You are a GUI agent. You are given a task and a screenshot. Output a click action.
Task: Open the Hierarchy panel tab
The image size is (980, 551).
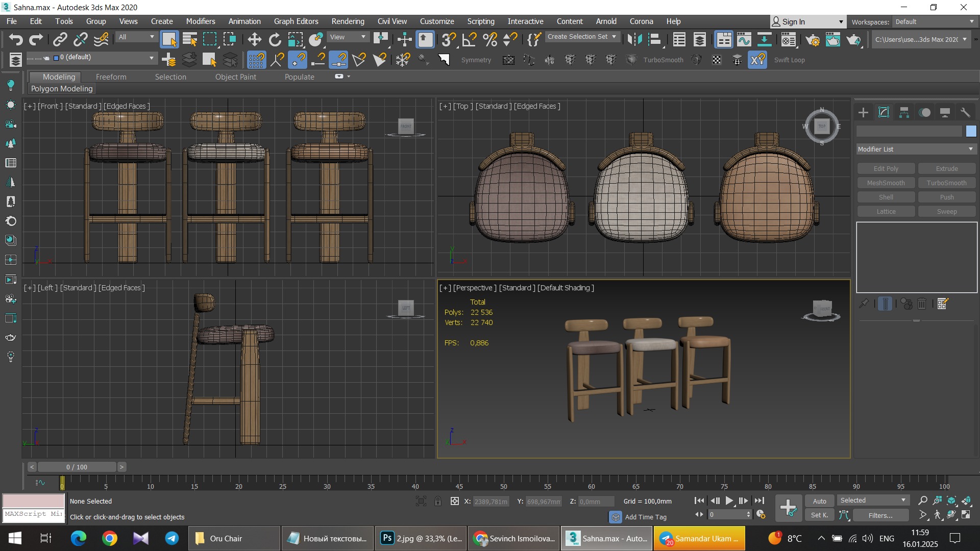click(x=904, y=112)
